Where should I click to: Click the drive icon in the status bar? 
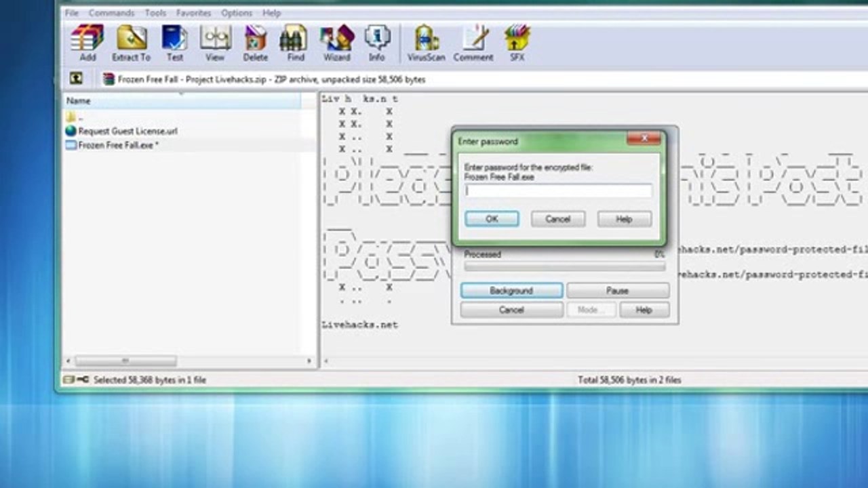[69, 380]
